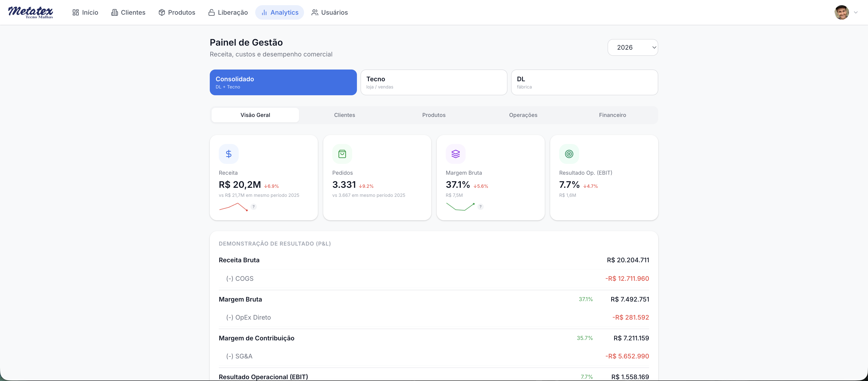Click the Metatex logo
The width and height of the screenshot is (868, 381).
[x=30, y=12]
